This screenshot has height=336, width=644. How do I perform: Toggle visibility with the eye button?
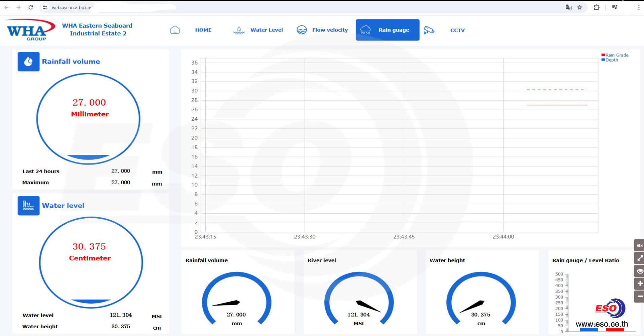(x=640, y=271)
